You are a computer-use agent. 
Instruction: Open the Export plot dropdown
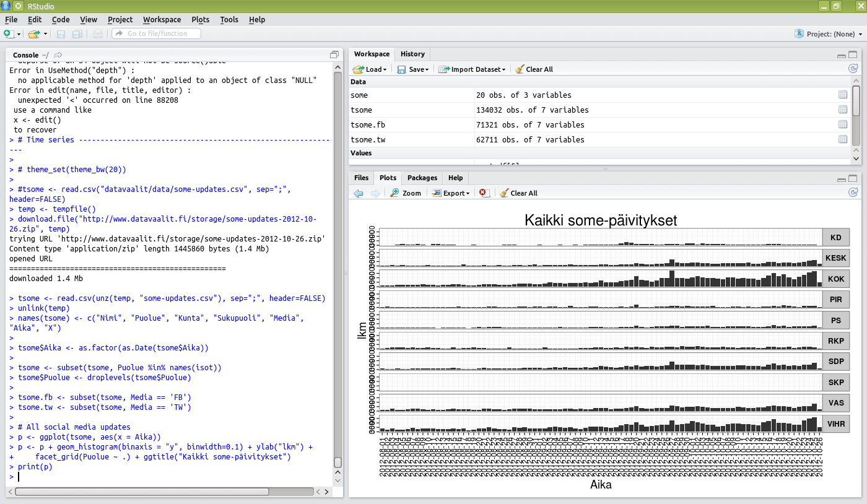pos(451,193)
